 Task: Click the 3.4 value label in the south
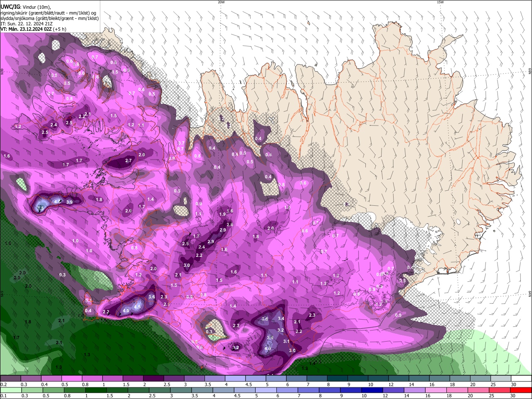tap(281, 319)
